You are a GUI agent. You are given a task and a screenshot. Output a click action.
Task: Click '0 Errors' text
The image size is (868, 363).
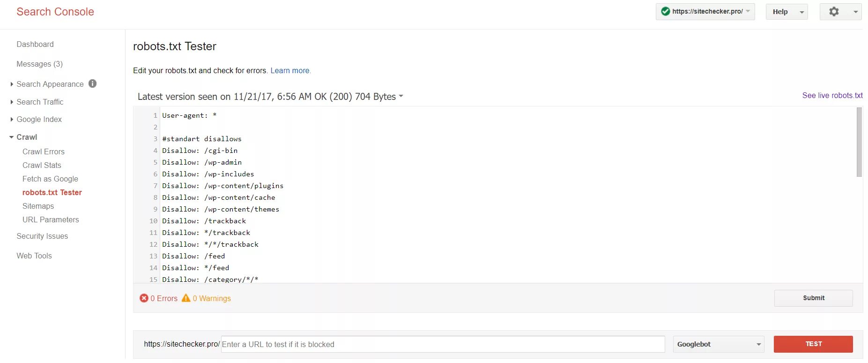164,298
